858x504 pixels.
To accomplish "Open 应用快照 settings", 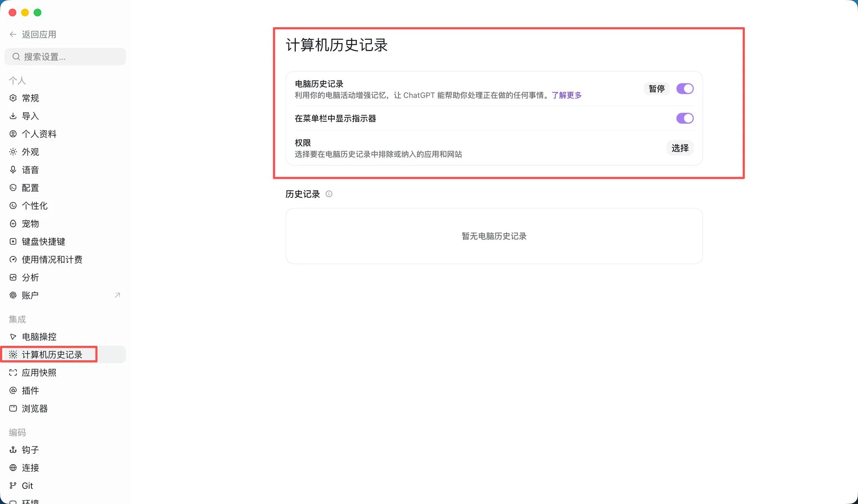I will point(65,372).
